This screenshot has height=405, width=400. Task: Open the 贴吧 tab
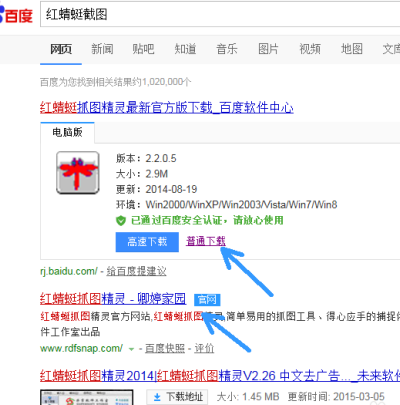pos(143,49)
